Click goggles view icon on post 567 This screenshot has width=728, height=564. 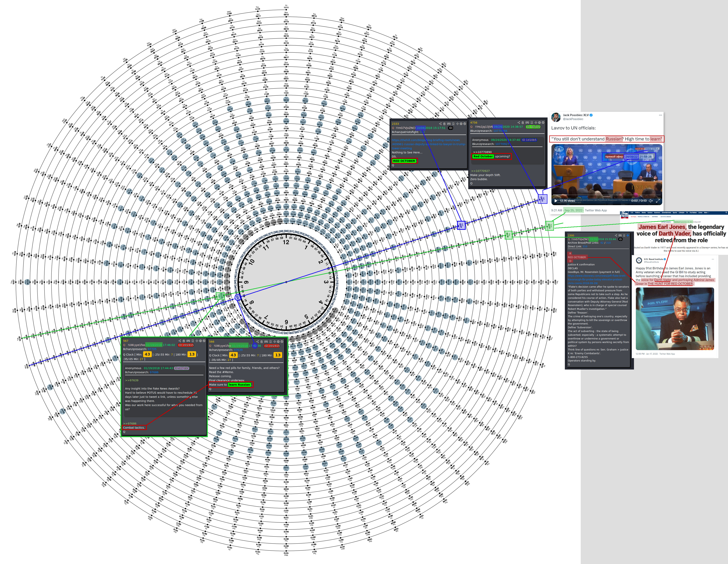tap(188, 341)
